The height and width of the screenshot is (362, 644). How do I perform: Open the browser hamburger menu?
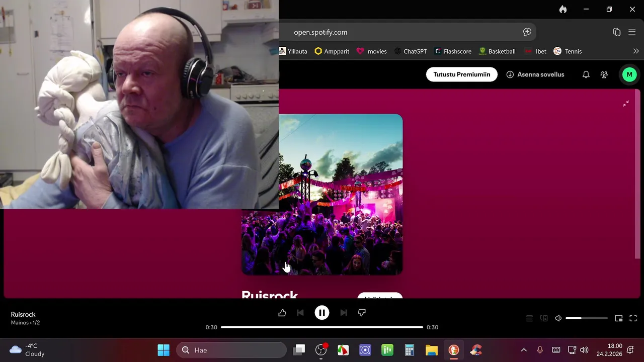click(632, 32)
